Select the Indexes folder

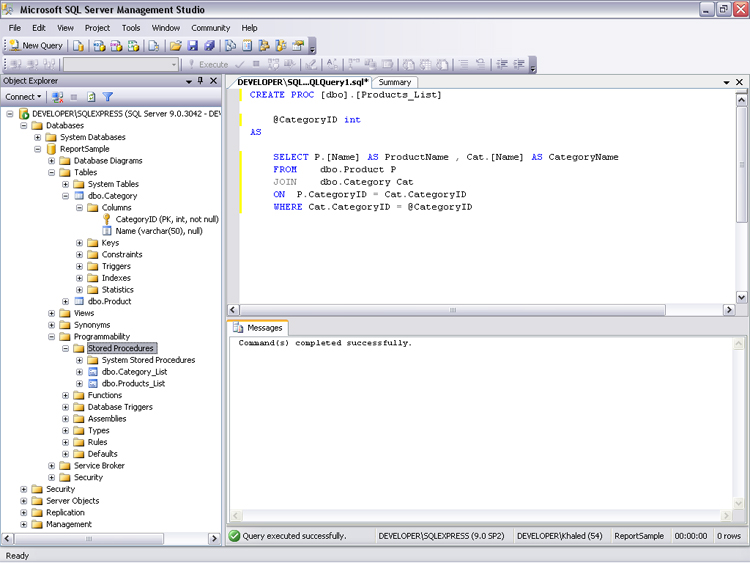tap(116, 278)
